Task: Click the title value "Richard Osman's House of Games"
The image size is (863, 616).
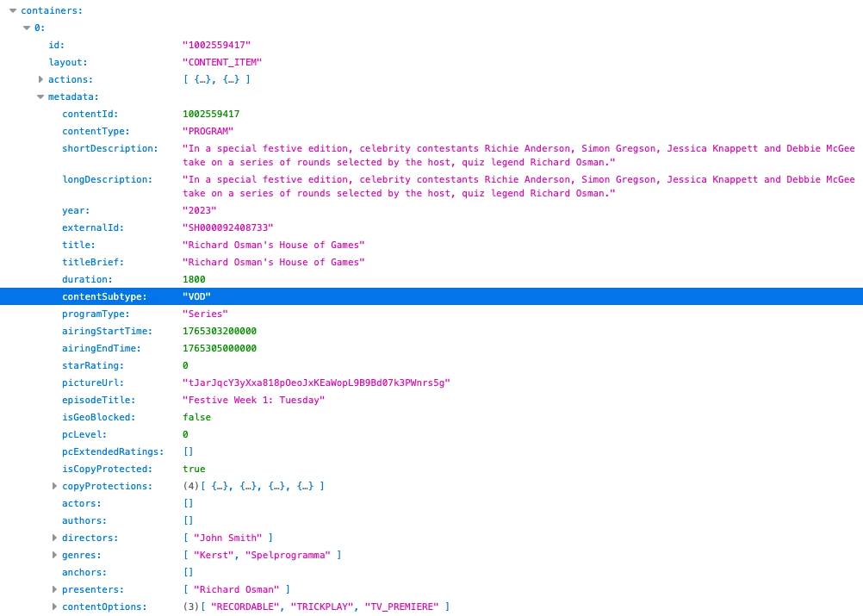Action: click(x=274, y=245)
